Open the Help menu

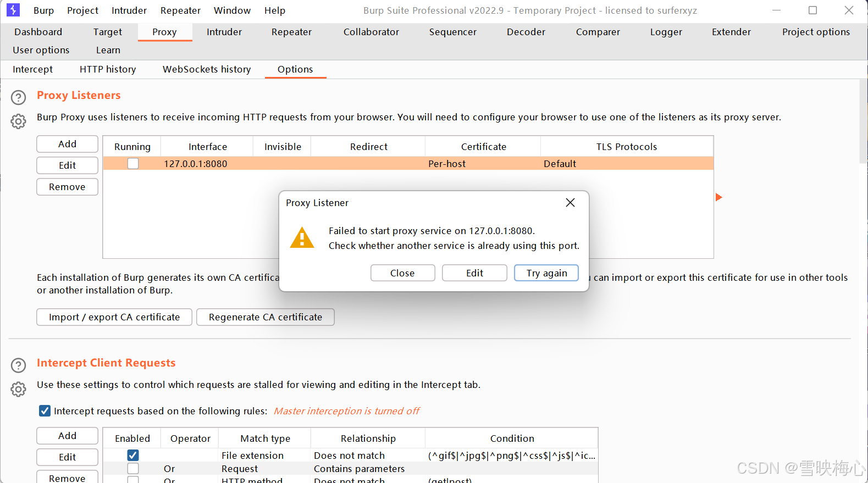coord(275,10)
